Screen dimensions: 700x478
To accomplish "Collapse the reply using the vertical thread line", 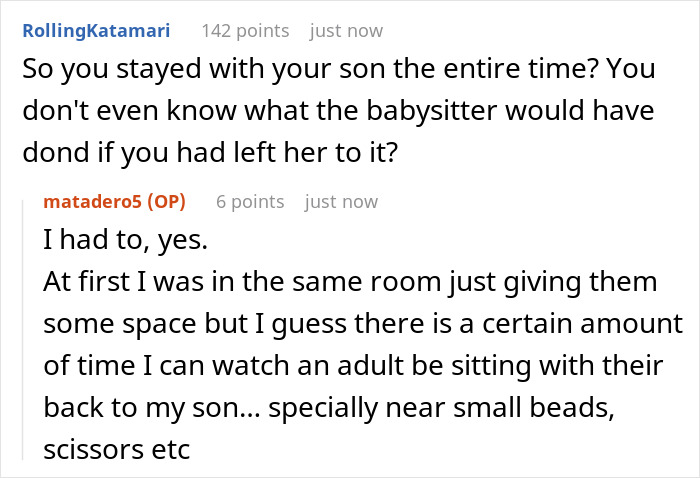I will coord(23,330).
